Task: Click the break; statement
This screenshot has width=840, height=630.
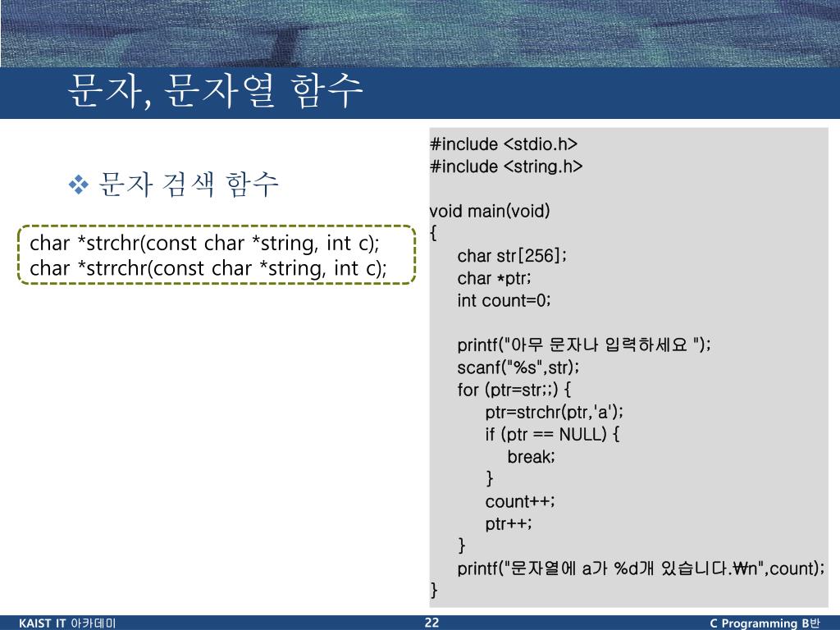Action: pyautogui.click(x=531, y=457)
